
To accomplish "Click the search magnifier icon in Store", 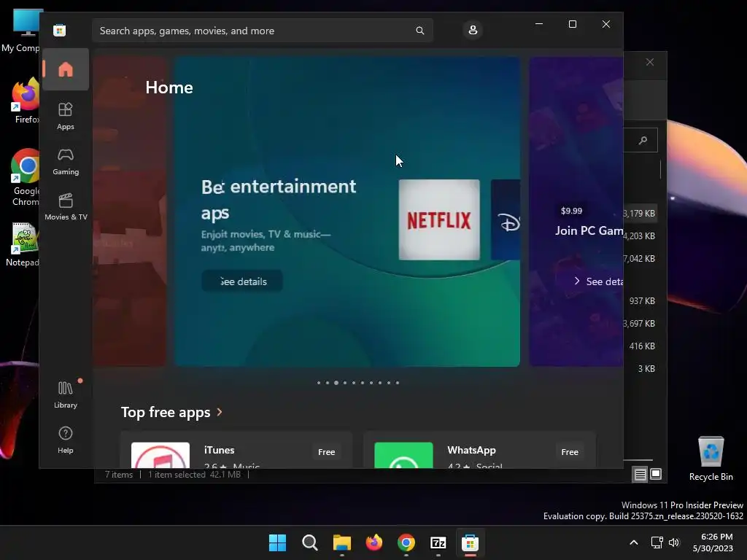I will (419, 31).
